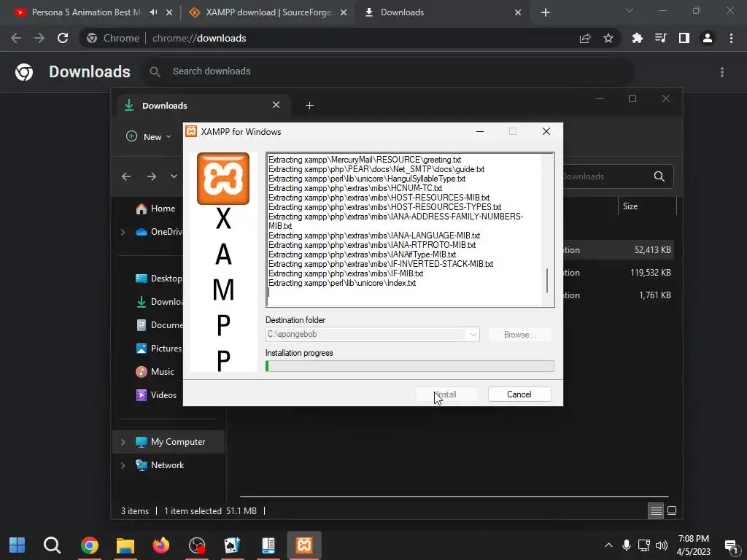
Task: Mute the Persona 5 tab audio icon
Action: coord(153,12)
